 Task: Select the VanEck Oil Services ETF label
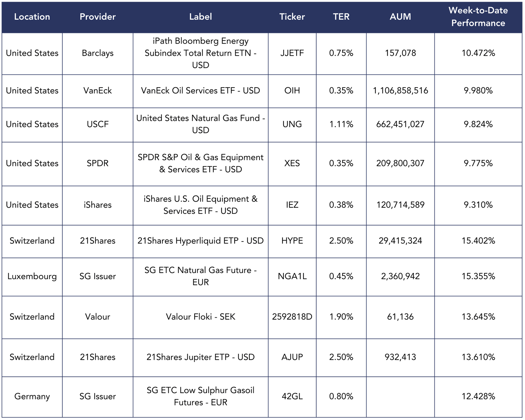point(200,91)
